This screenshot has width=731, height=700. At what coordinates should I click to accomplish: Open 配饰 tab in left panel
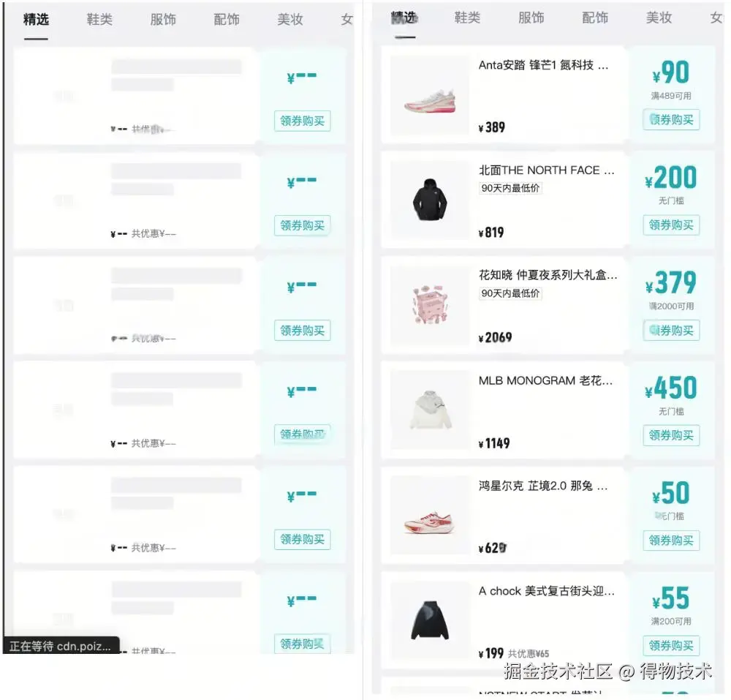coord(227,19)
